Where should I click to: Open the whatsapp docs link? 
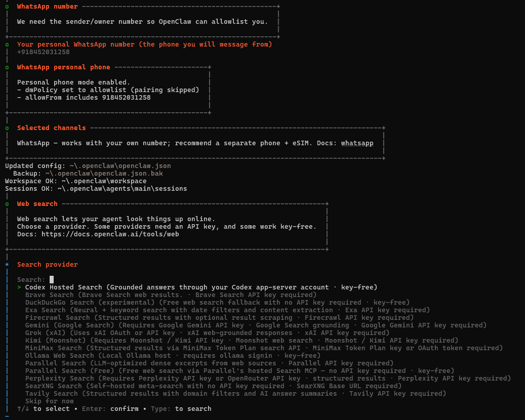tap(357, 143)
